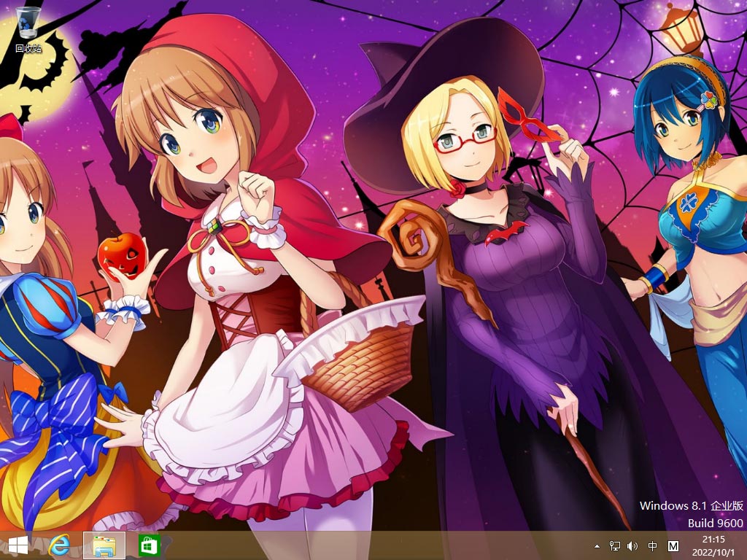Click the Show Desktop strip at the taskbar's end

(744, 545)
